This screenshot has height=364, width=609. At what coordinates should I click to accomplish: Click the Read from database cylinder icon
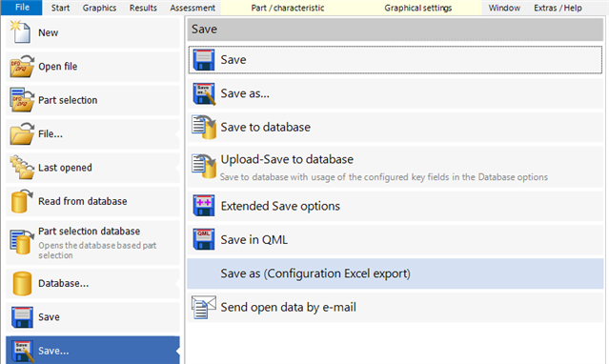pos(21,201)
